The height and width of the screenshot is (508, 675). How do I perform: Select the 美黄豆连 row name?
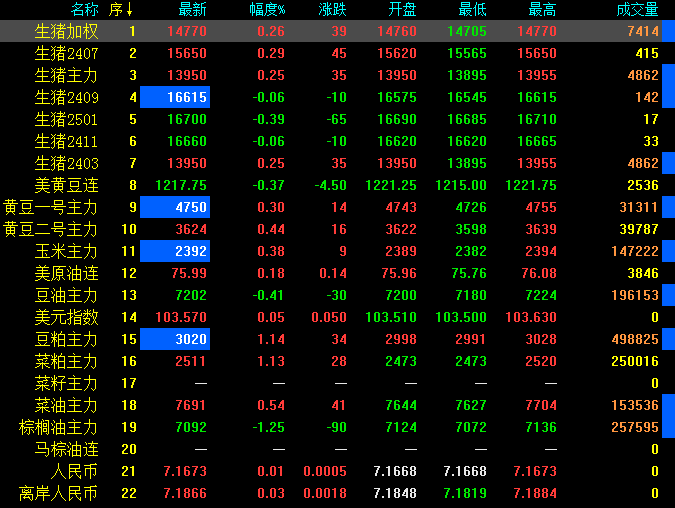(x=66, y=185)
